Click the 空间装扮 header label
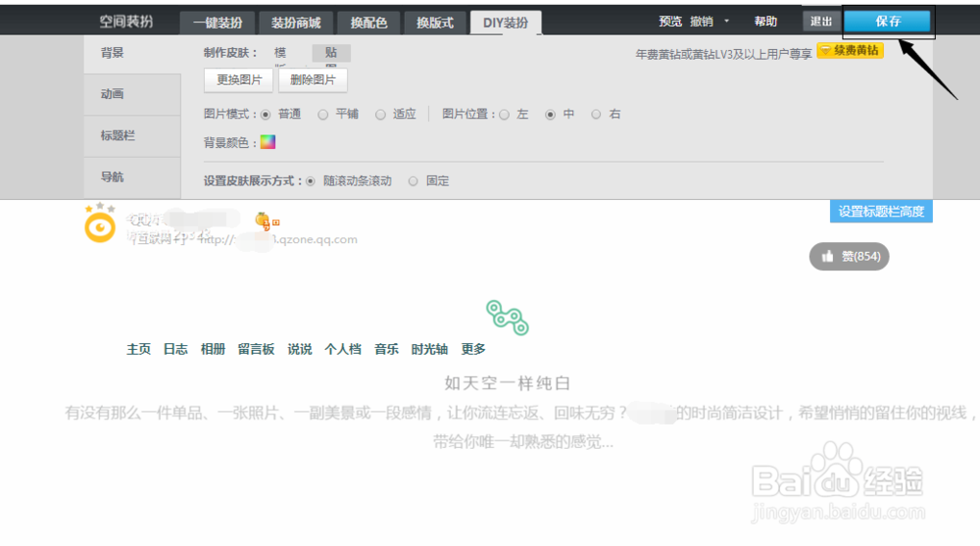Screen dimensions: 980x546 pyautogui.click(x=126, y=22)
